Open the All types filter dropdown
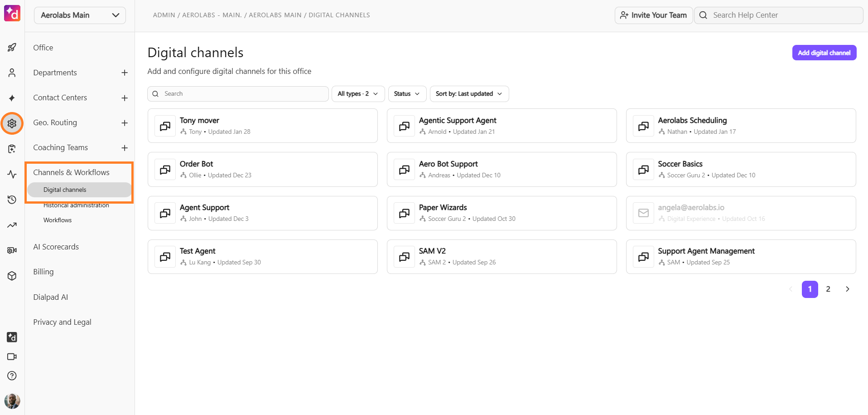Screen dimensions: 868x415 pos(358,94)
